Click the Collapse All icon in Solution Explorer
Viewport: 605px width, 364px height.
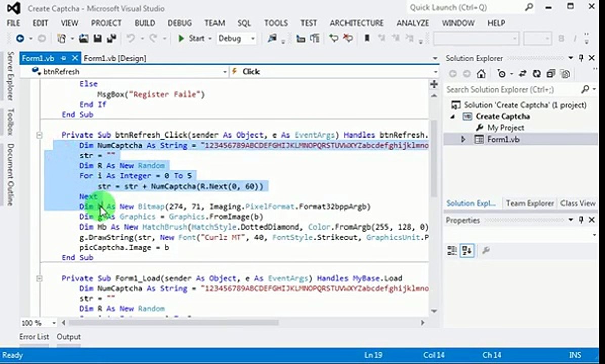coord(551,74)
